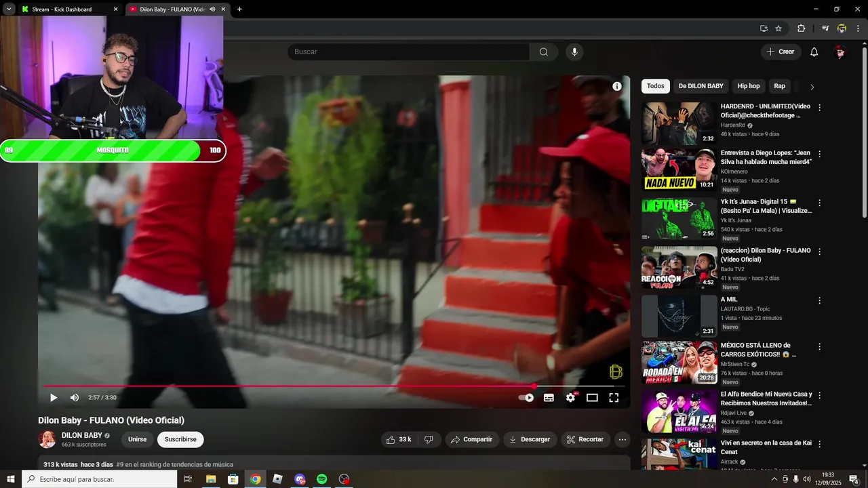Click the MOSQUITO green progress bar
The width and height of the screenshot is (868, 488).
(x=113, y=150)
